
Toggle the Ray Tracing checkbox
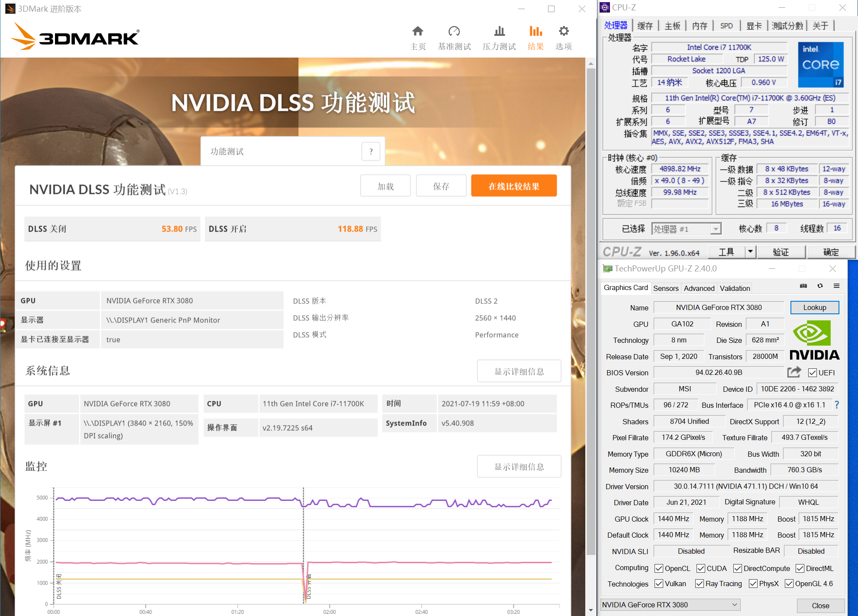[699, 584]
